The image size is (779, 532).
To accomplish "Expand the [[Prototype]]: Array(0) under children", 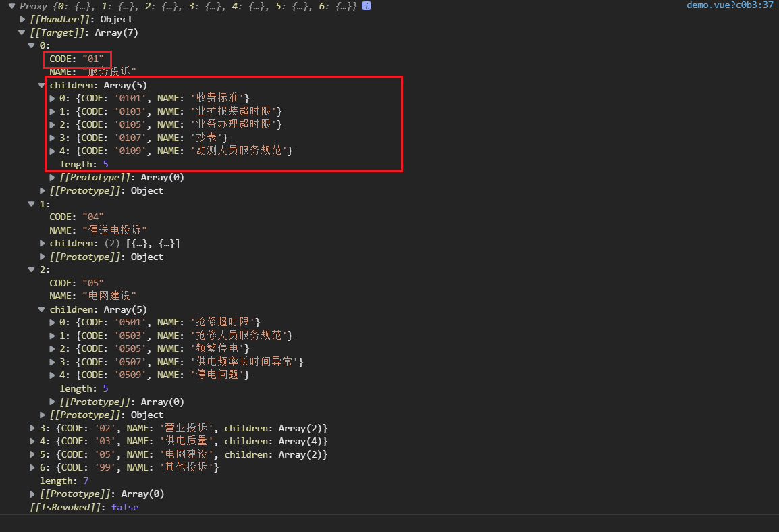I will [x=52, y=177].
